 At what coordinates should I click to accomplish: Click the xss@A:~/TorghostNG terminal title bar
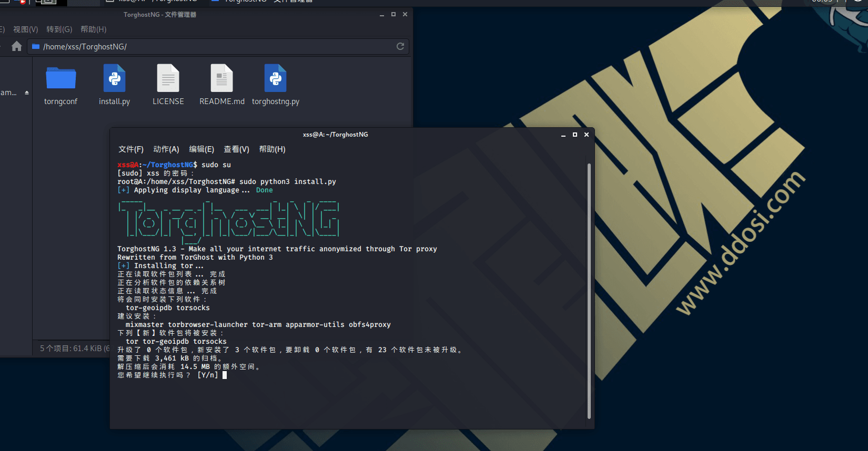point(336,135)
